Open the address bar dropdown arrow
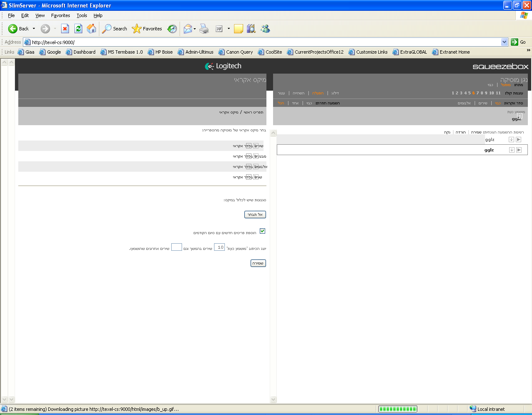This screenshot has height=415, width=532. tap(504, 42)
